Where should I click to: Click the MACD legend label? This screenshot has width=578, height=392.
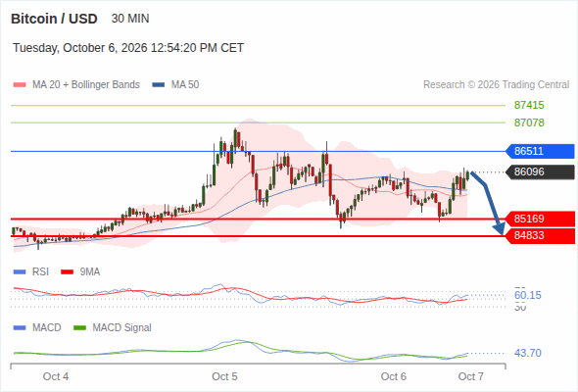[46, 327]
